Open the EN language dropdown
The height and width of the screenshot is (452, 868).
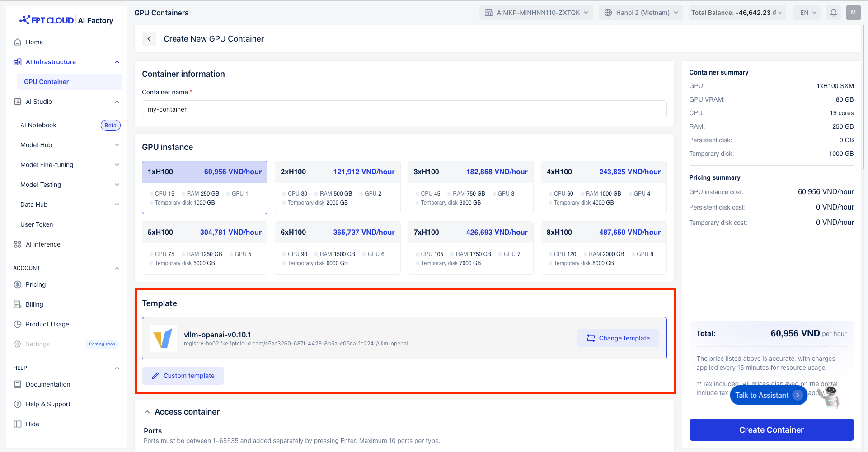(808, 13)
